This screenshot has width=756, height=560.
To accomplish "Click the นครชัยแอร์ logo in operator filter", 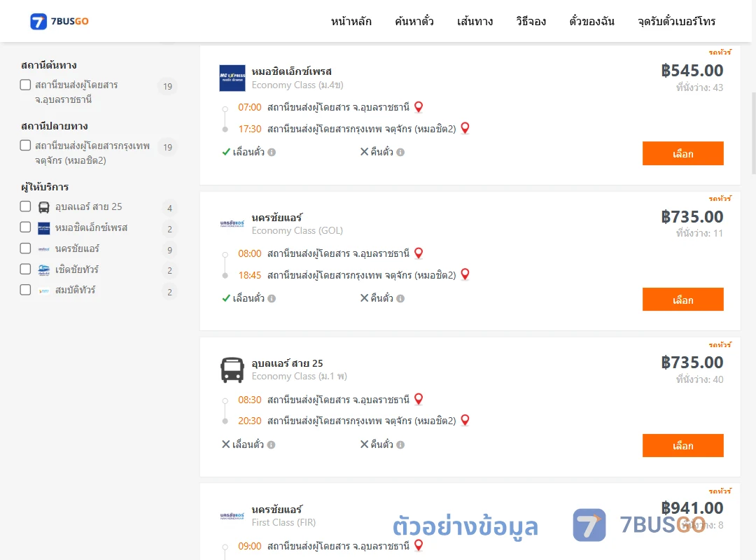I will coord(44,249).
